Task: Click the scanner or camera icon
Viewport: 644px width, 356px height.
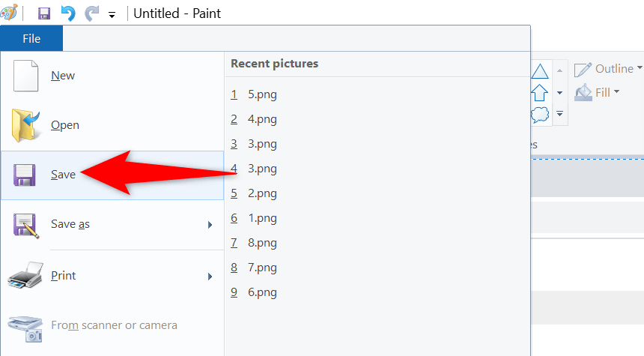Action: [x=26, y=326]
